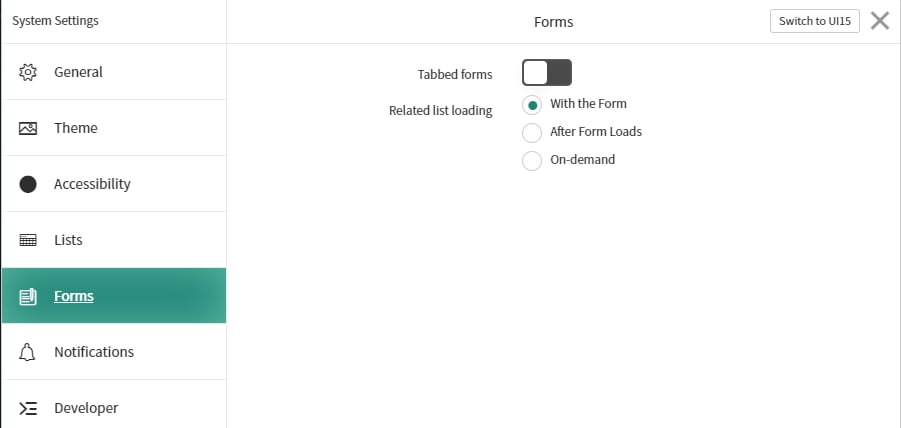The width and height of the screenshot is (901, 428).
Task: Close the System Settings dialog
Action: (880, 21)
